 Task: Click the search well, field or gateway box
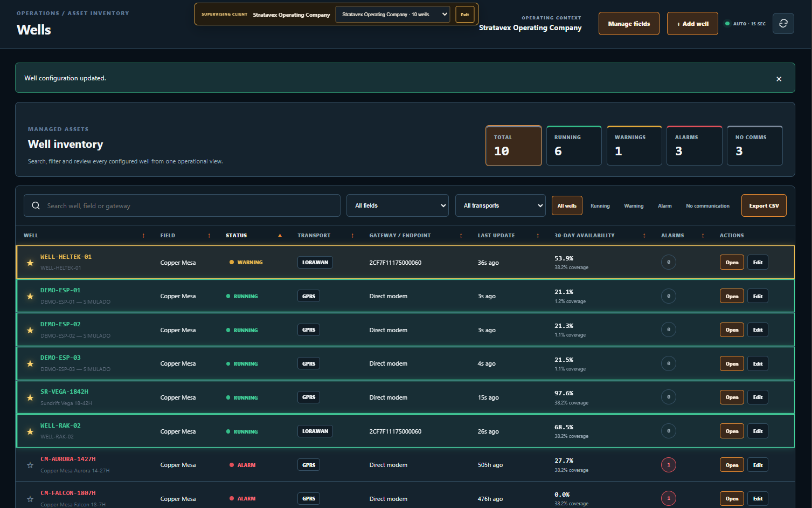tap(182, 205)
